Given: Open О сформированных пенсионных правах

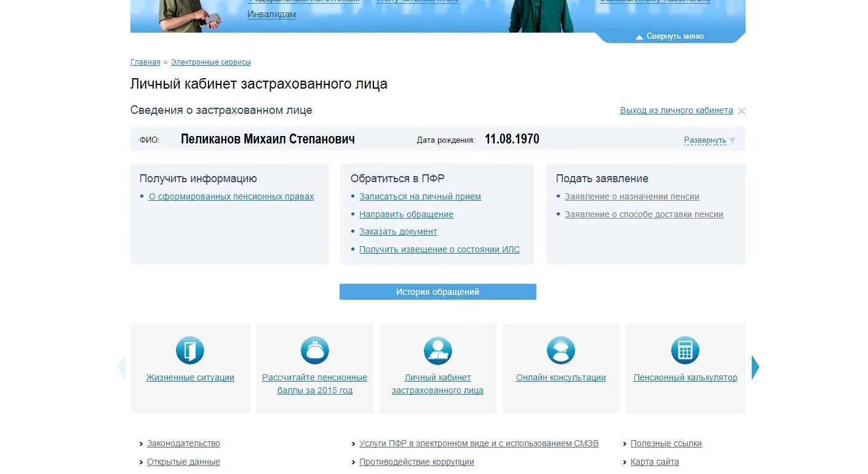Looking at the screenshot, I should point(231,197).
